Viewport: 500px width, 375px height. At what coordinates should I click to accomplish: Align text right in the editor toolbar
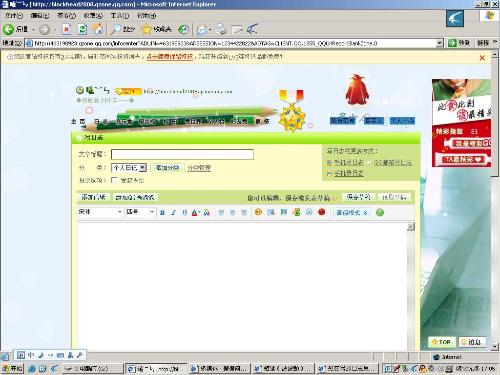(x=244, y=212)
